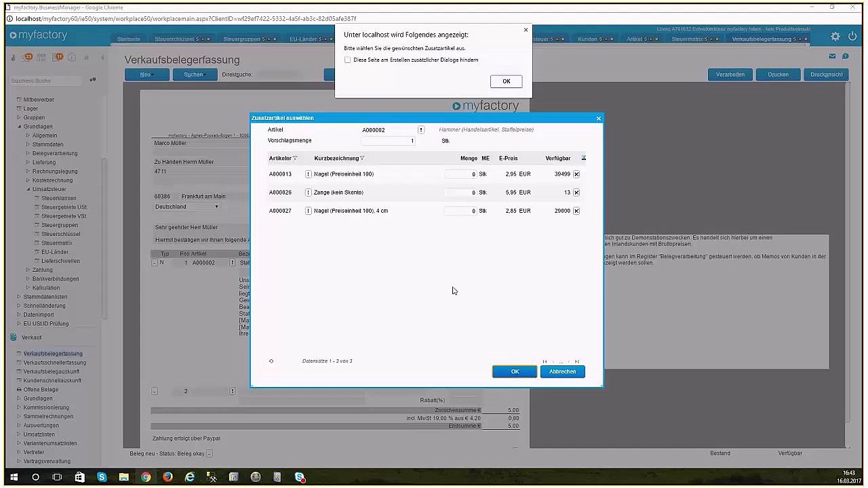Open Verkaufsschnellerfassung in the sidebar

55,363
